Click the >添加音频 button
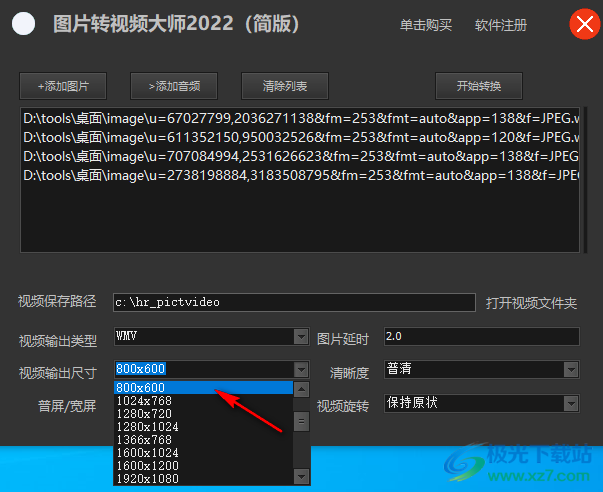This screenshot has width=603, height=492. [x=174, y=86]
